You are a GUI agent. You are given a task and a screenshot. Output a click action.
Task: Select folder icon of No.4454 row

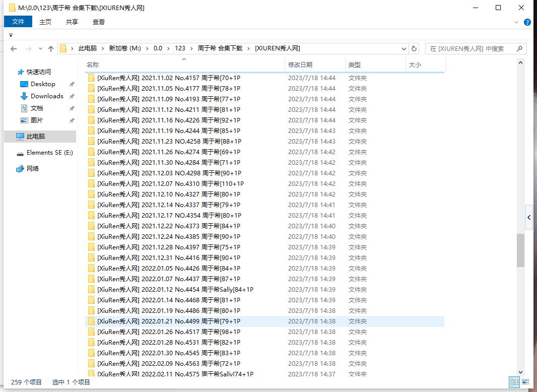click(91, 290)
